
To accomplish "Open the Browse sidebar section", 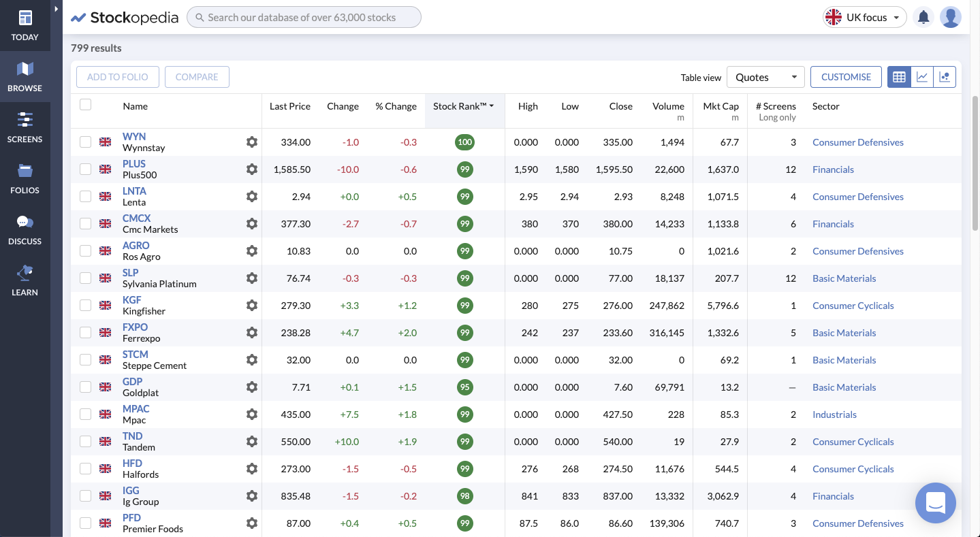I will [25, 76].
